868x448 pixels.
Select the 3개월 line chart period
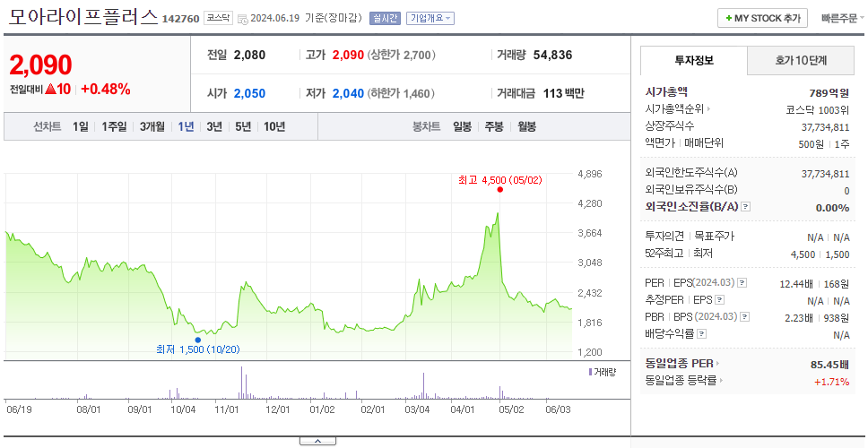point(152,126)
